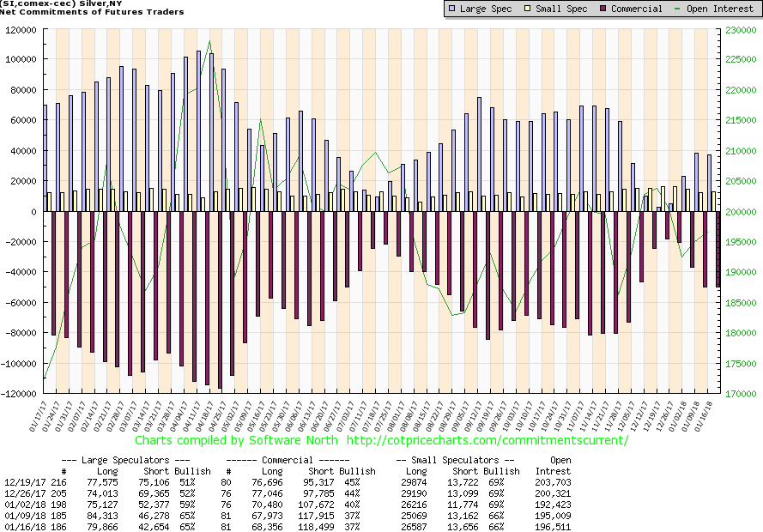Screen dimensions: 763x532
Task: Click the Small Spec legend swatch
Action: tap(530, 9)
